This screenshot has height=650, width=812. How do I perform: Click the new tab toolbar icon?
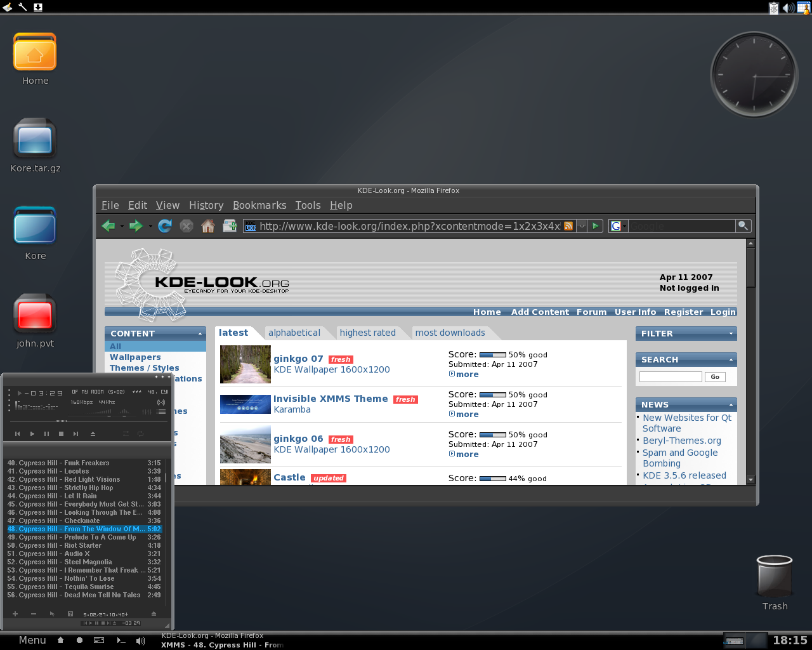(230, 226)
